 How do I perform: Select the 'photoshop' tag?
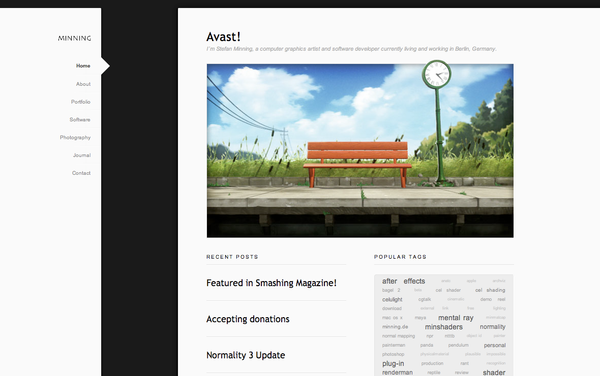[x=393, y=355]
